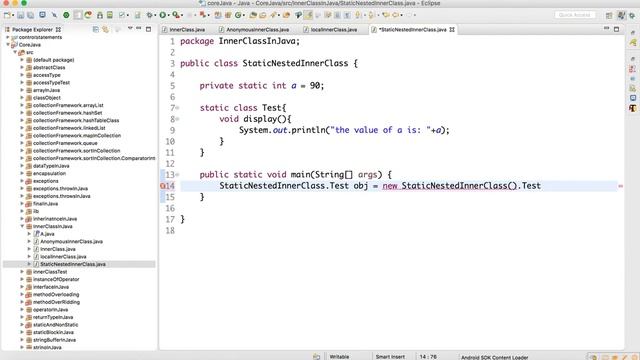Fold the main method at line 13
640x360 pixels.
178,175
